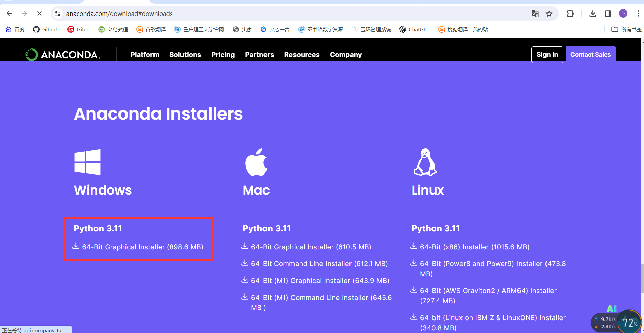This screenshot has width=644, height=333.
Task: Click the Anaconda Installers heading
Action: [158, 114]
